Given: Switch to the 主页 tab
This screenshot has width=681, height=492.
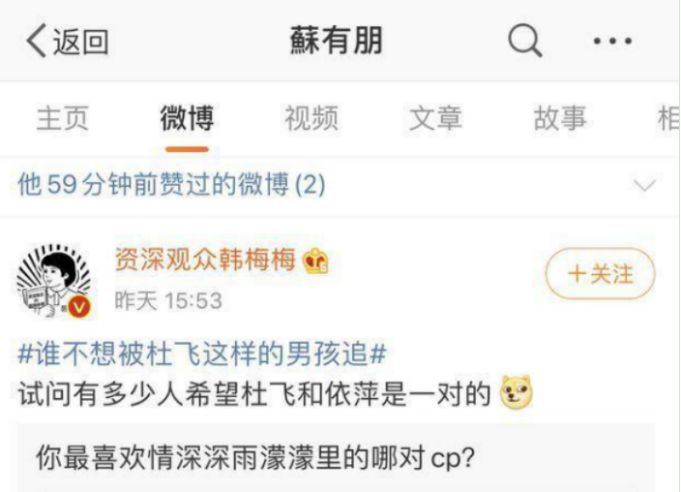Looking at the screenshot, I should 63,118.
